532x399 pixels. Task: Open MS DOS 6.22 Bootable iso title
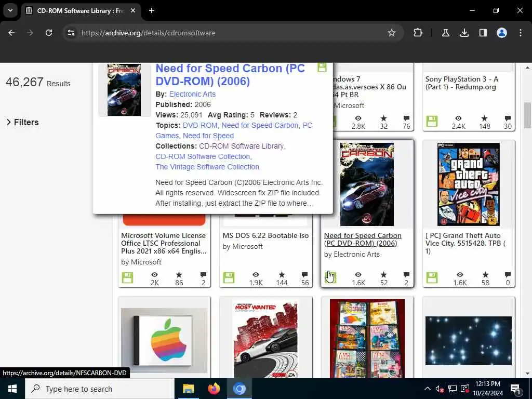pos(265,235)
